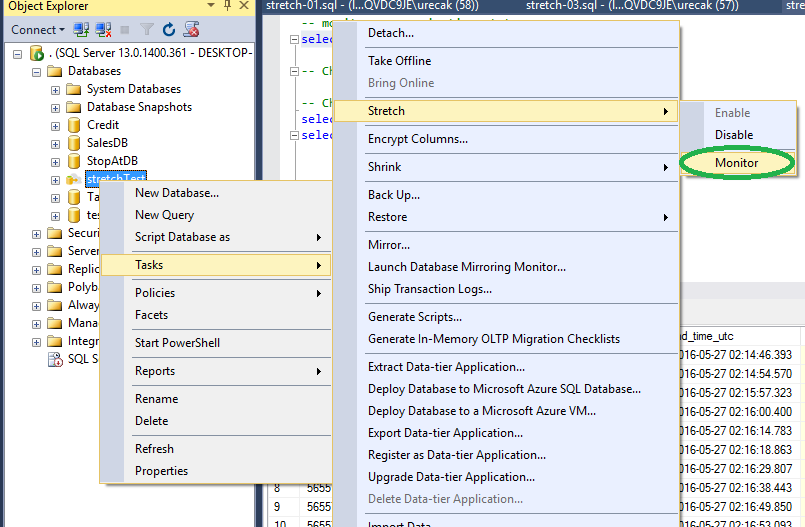
Task: Select Monitor in the Stretch submenu
Action: (738, 163)
